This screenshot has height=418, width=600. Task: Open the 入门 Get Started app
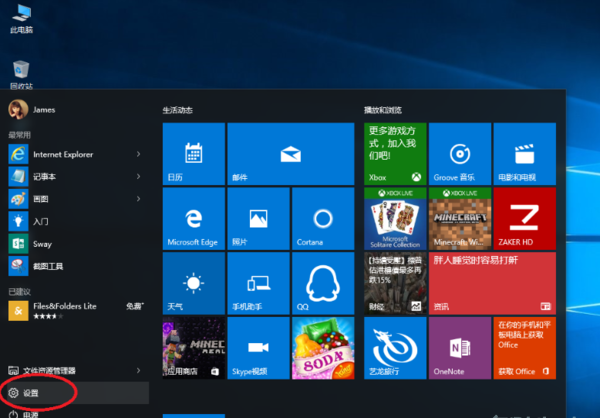[77, 221]
